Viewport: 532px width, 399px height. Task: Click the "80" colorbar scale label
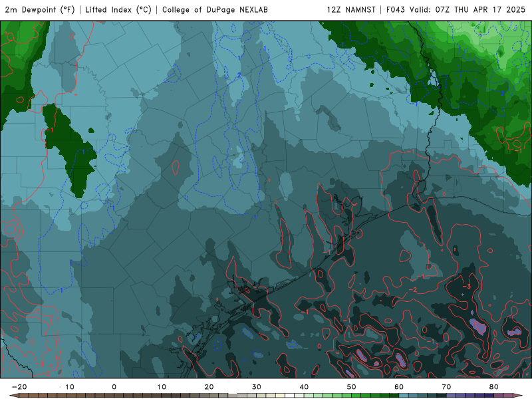(494, 387)
